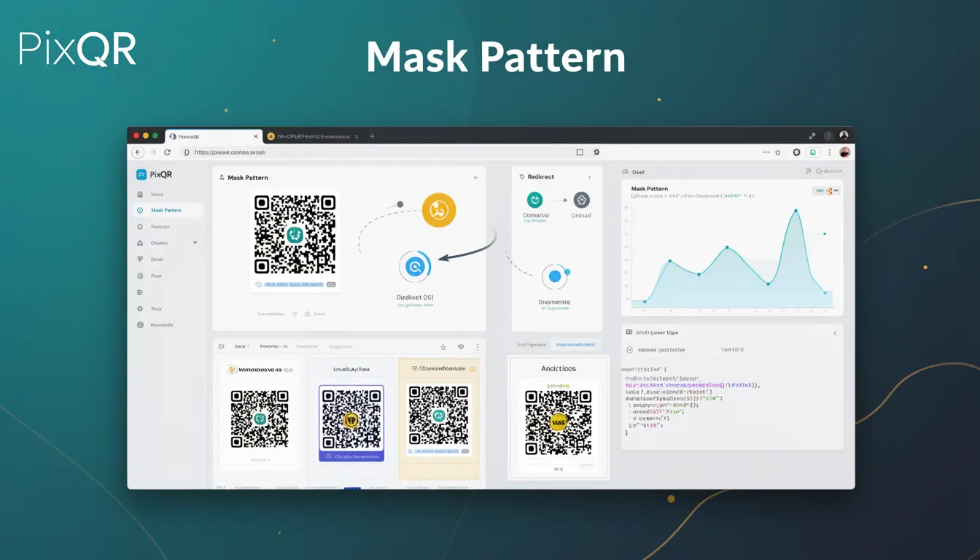Click the green extension icon in the browser toolbar
This screenshot has width=980, height=560.
click(812, 152)
